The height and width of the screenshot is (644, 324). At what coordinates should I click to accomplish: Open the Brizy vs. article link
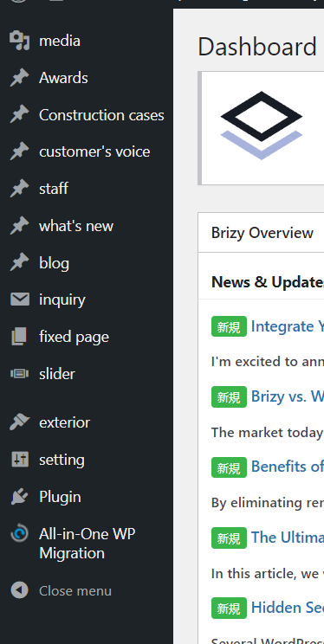point(288,396)
